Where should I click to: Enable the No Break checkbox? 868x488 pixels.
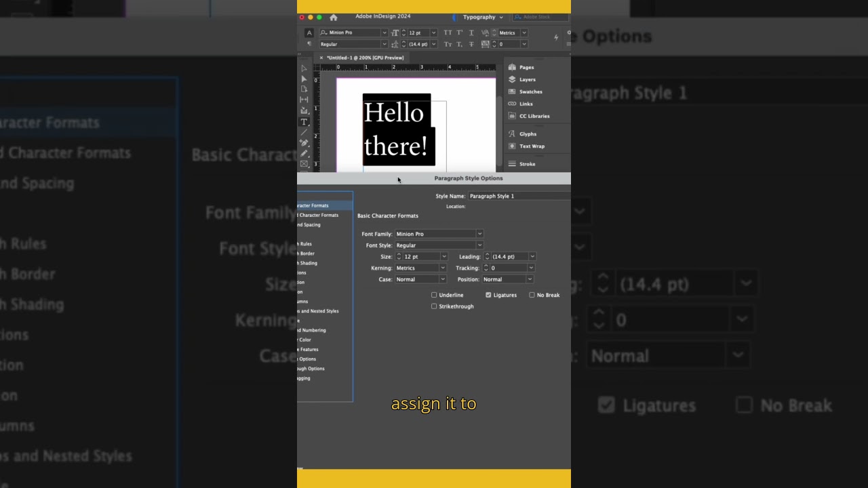532,295
